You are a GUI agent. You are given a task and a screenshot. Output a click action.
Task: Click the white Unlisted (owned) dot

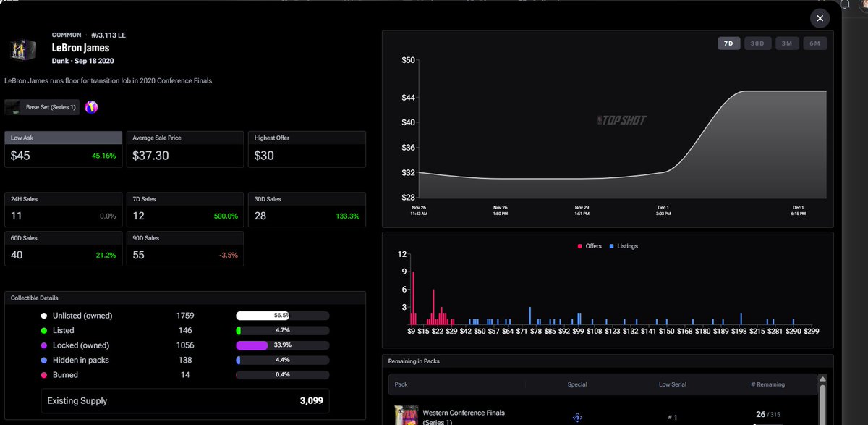click(44, 316)
